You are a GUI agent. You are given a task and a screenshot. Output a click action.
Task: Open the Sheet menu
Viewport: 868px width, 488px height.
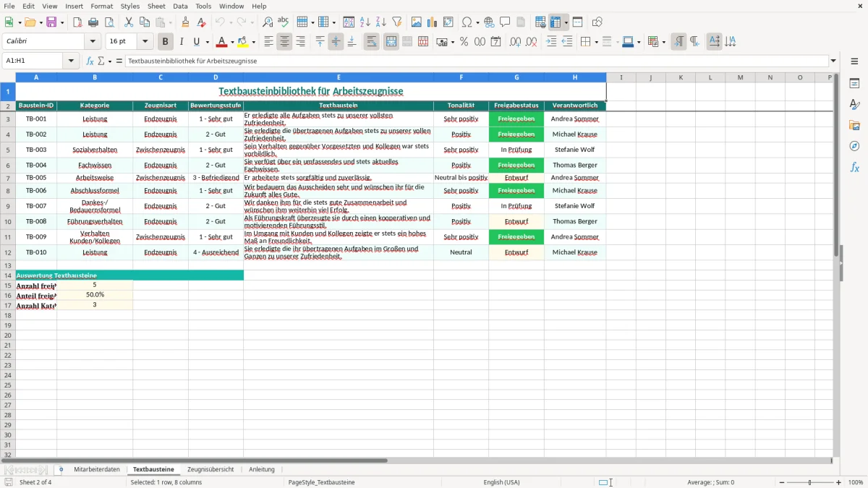tap(156, 6)
